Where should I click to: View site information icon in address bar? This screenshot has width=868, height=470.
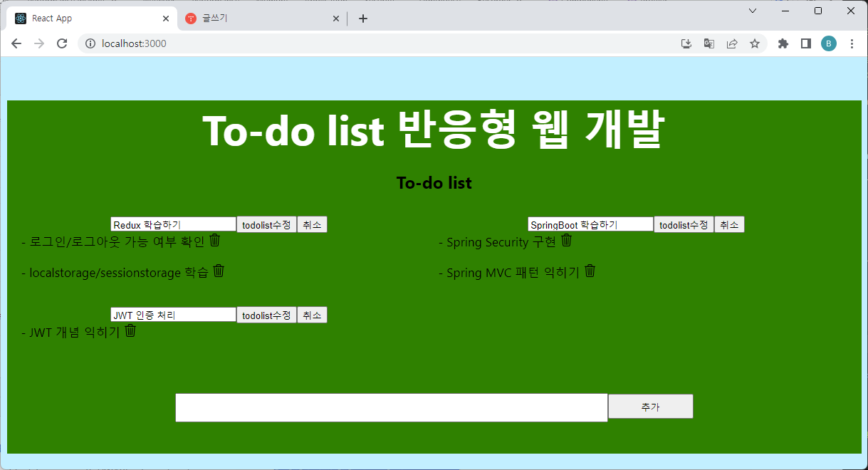[x=90, y=43]
